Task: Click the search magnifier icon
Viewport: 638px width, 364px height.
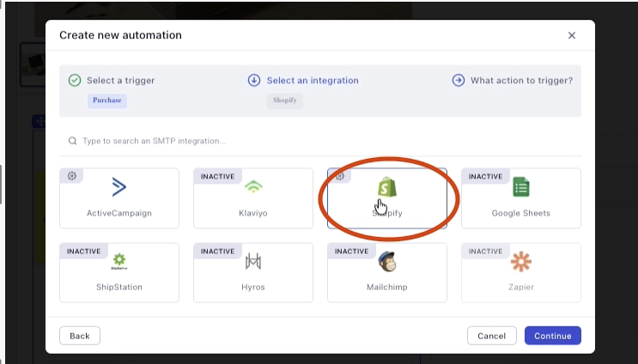Action: coord(72,141)
